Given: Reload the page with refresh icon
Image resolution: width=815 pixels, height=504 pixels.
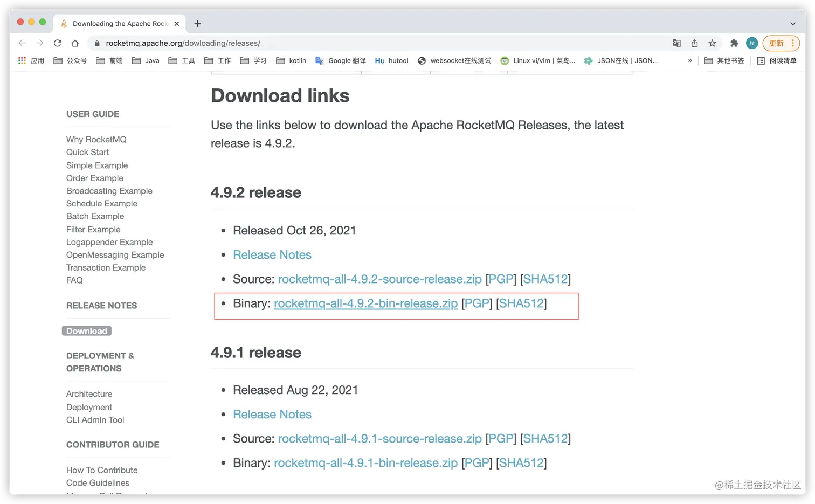Looking at the screenshot, I should [57, 43].
